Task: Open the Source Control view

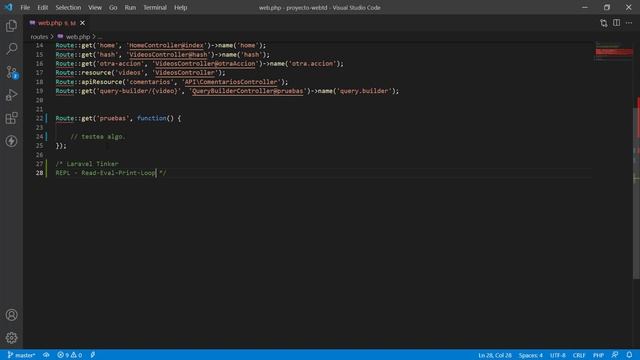Action: [x=11, y=72]
